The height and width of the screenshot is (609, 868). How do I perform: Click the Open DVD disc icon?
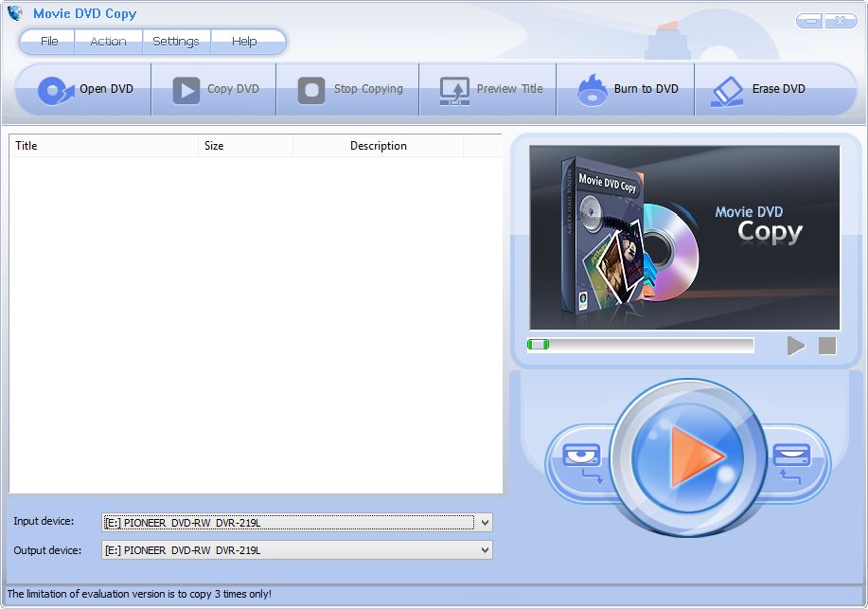click(x=55, y=90)
